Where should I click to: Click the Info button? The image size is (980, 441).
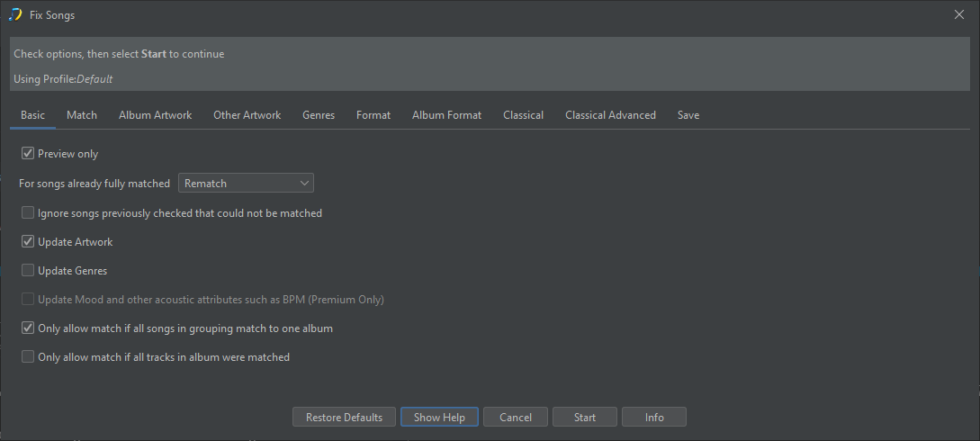click(654, 418)
